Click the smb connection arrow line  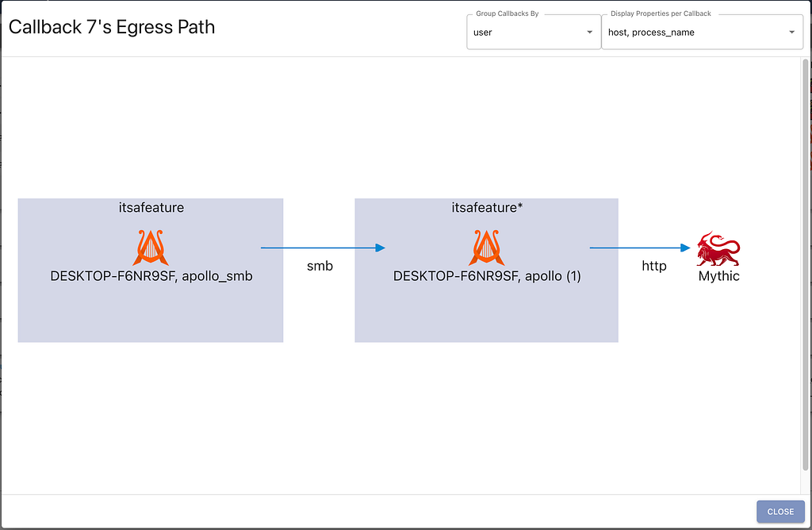click(x=323, y=248)
